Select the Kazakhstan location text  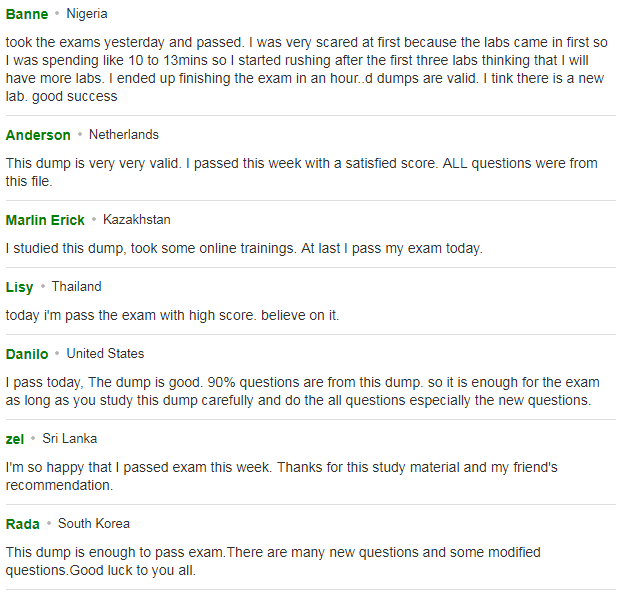(x=137, y=220)
